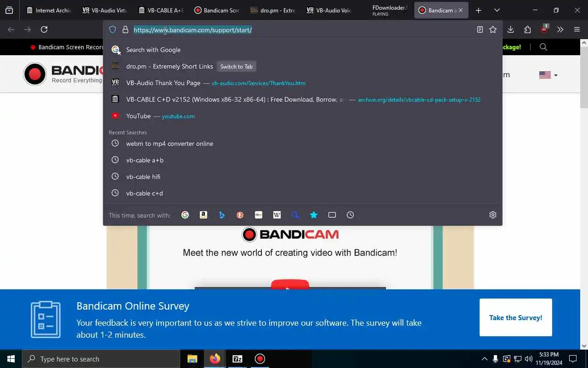
Task: Search with Wikipedia one-off engine
Action: coord(277,215)
